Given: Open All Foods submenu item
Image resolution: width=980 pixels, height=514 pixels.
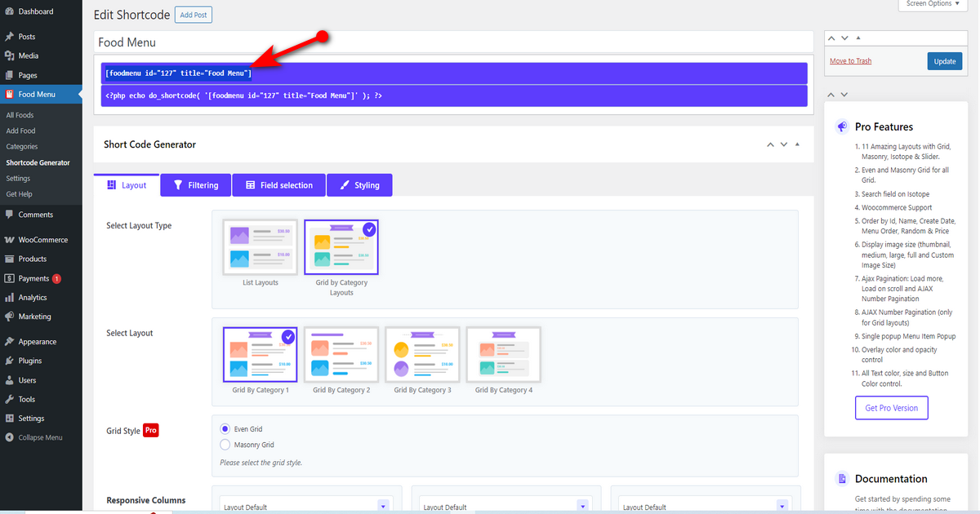Looking at the screenshot, I should pos(20,115).
